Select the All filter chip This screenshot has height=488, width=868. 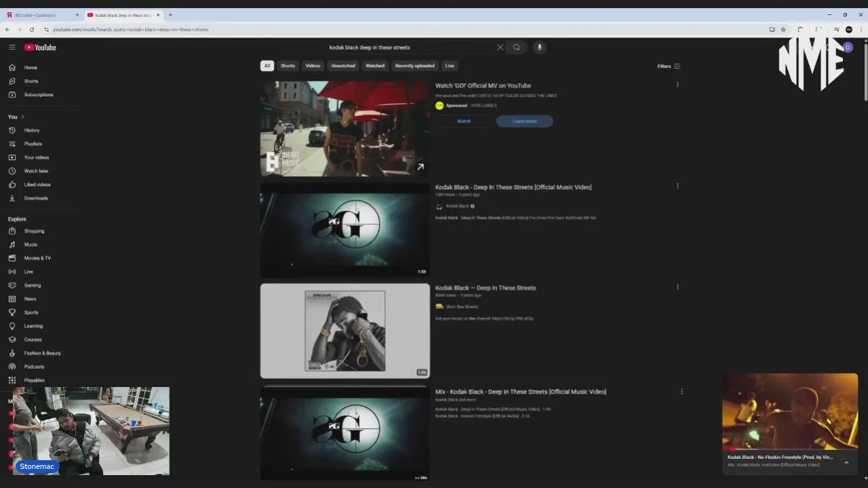(267, 66)
